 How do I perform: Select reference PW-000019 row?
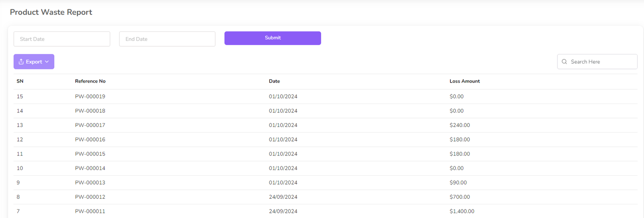click(x=90, y=96)
